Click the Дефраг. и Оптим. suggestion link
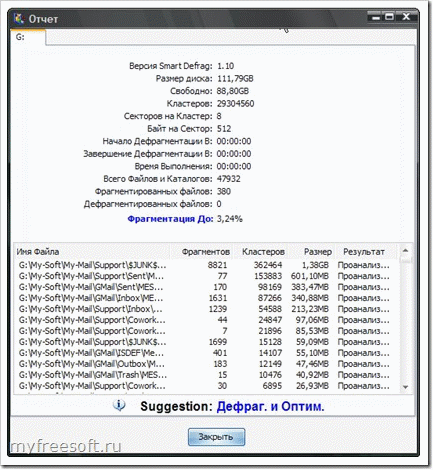The width and height of the screenshot is (433, 470). [x=270, y=406]
